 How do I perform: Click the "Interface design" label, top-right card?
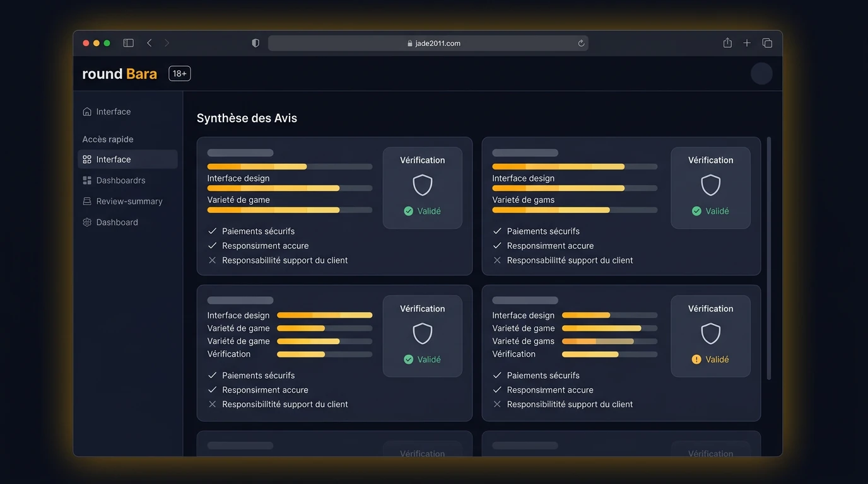(524, 178)
